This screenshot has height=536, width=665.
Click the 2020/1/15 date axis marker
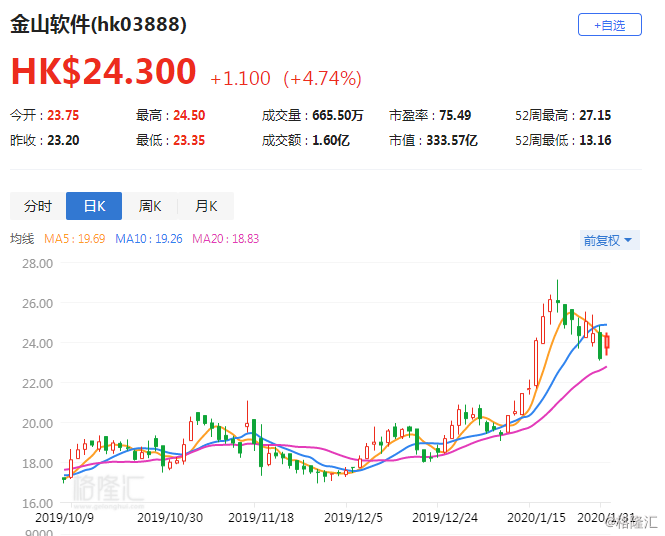tap(536, 518)
